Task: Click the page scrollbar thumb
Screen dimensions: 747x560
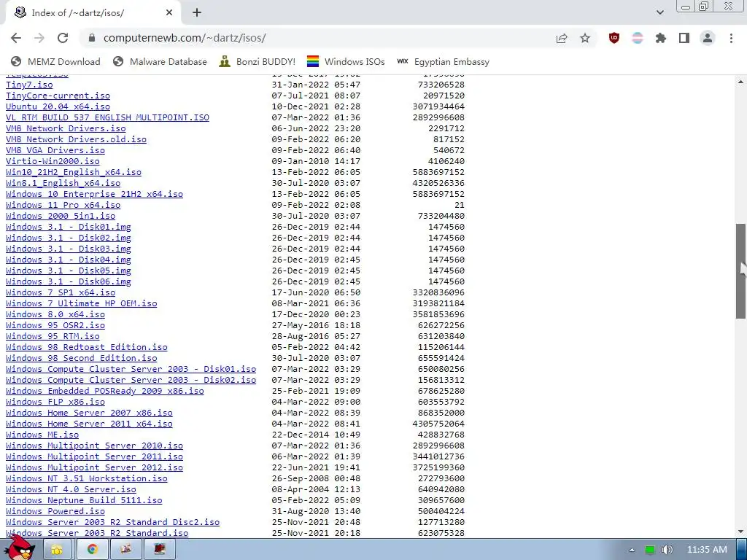Action: 740,271
